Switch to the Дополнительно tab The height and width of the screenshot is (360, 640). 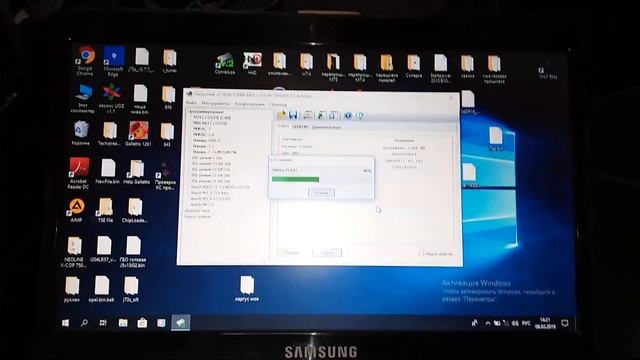327,127
